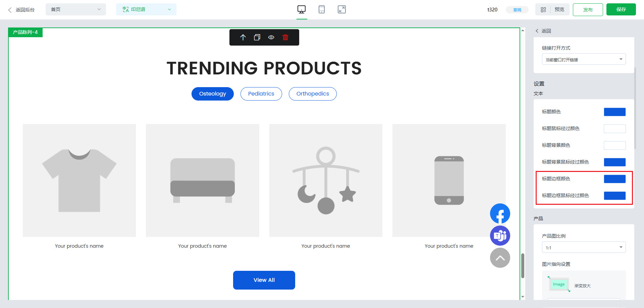Open the 首页 page selector dropdown
The width and height of the screenshot is (644, 308).
tap(75, 9)
